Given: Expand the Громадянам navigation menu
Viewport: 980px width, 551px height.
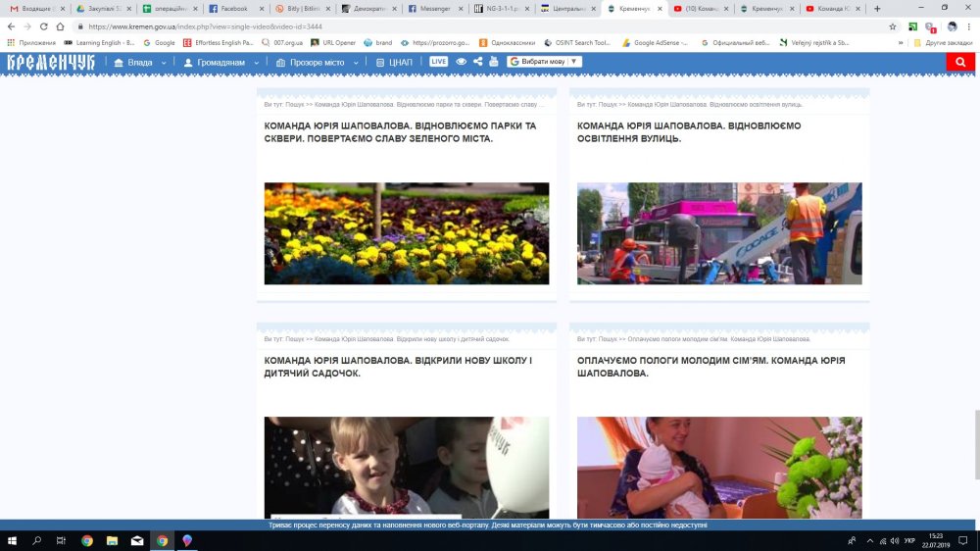Looking at the screenshot, I should (220, 62).
